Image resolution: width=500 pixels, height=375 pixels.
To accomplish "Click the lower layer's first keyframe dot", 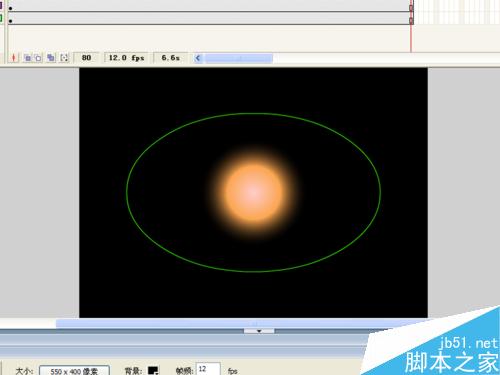I will pos(11,21).
